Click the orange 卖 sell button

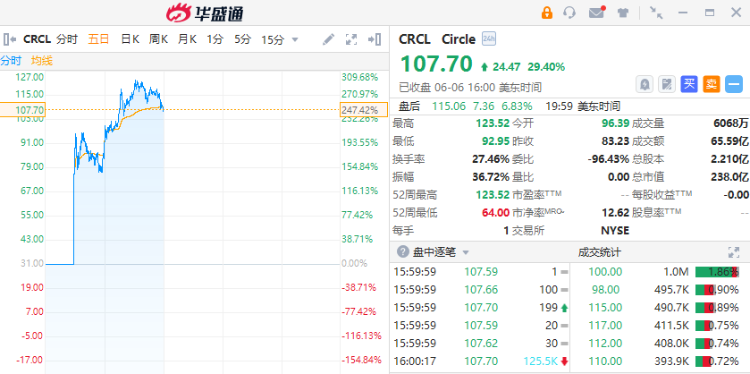pyautogui.click(x=711, y=85)
